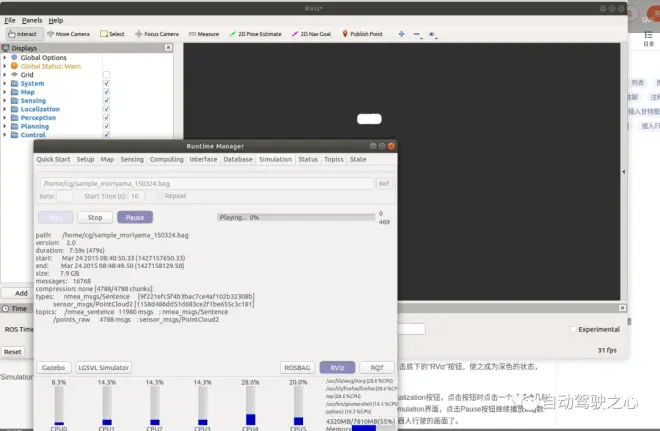The image size is (660, 431).
Task: Collapse the side panel arrow right of 3D view
Action: 623,172
